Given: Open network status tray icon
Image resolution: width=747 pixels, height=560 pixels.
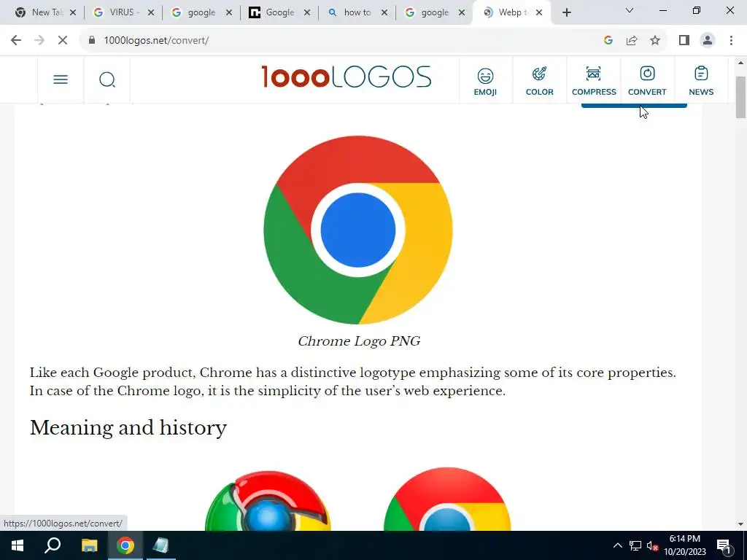Looking at the screenshot, I should [635, 545].
